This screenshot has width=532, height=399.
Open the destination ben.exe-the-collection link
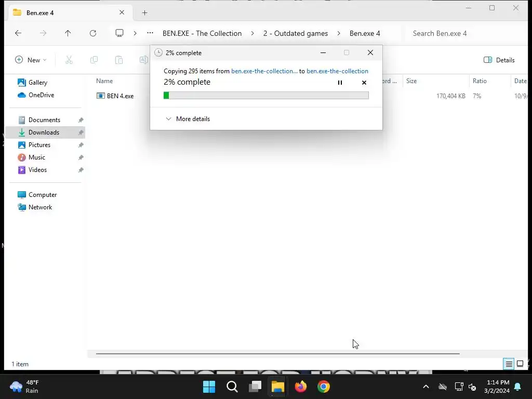[x=337, y=71]
